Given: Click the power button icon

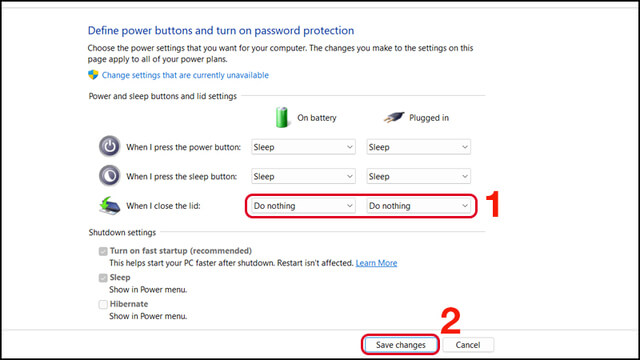Looking at the screenshot, I should 109,147.
